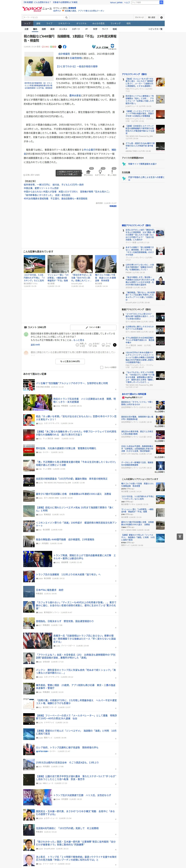The width and height of the screenshot is (186, 868).
Task: Open 購入履歴 link
Action: tap(152, 17)
